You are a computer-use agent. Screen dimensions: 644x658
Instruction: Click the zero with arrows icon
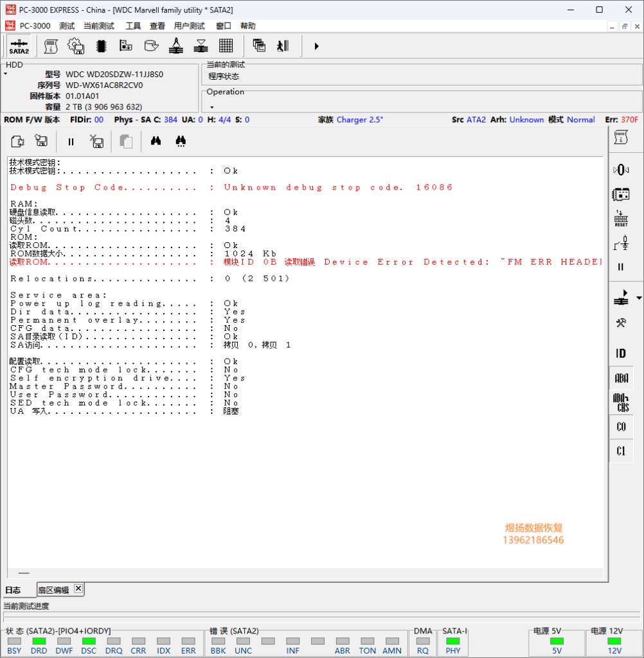tap(621, 170)
